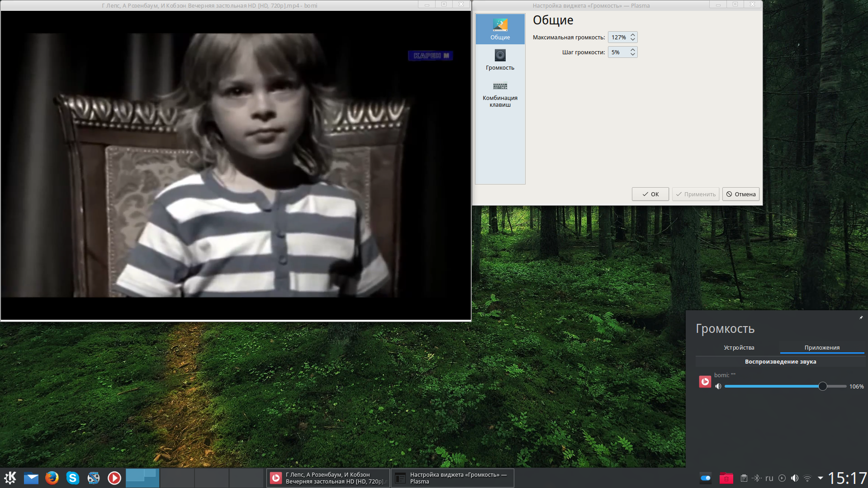Launch Firefox from the taskbar

pyautogui.click(x=52, y=478)
